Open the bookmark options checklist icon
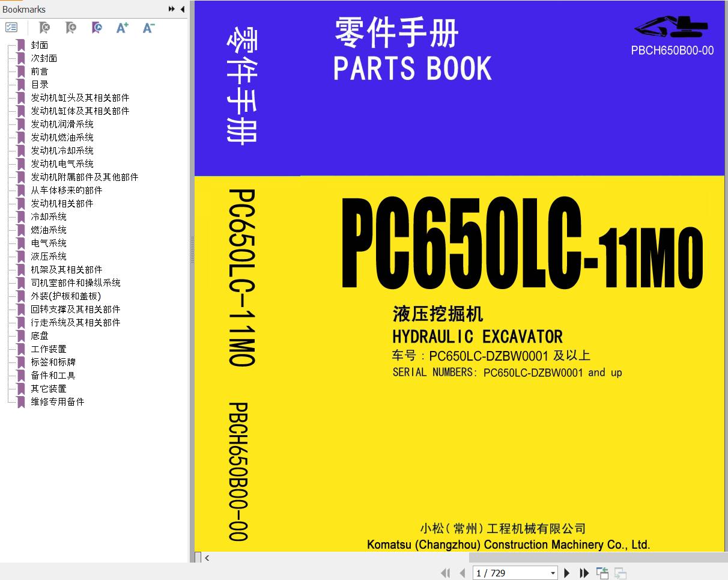728x580 pixels. pyautogui.click(x=11, y=28)
